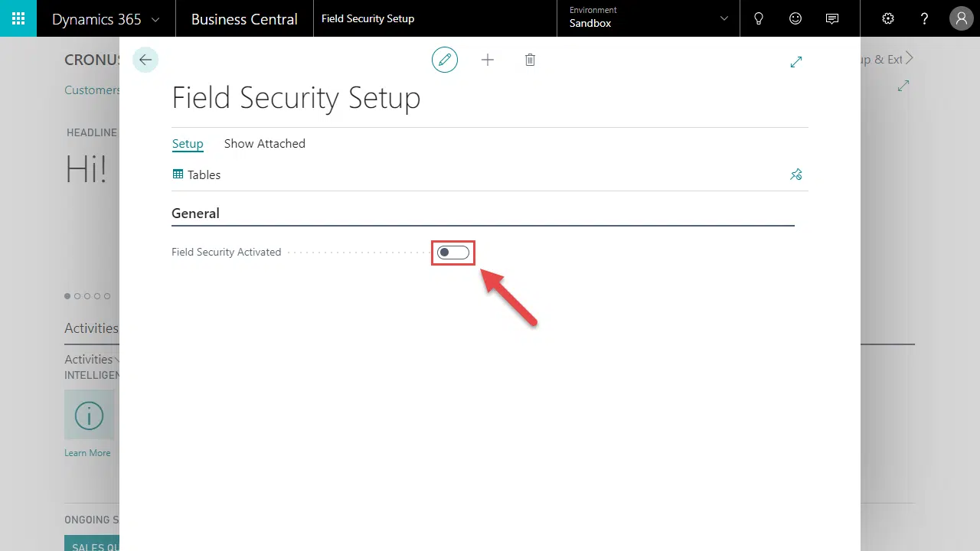
Task: Open the app launcher waffle icon
Action: click(18, 18)
